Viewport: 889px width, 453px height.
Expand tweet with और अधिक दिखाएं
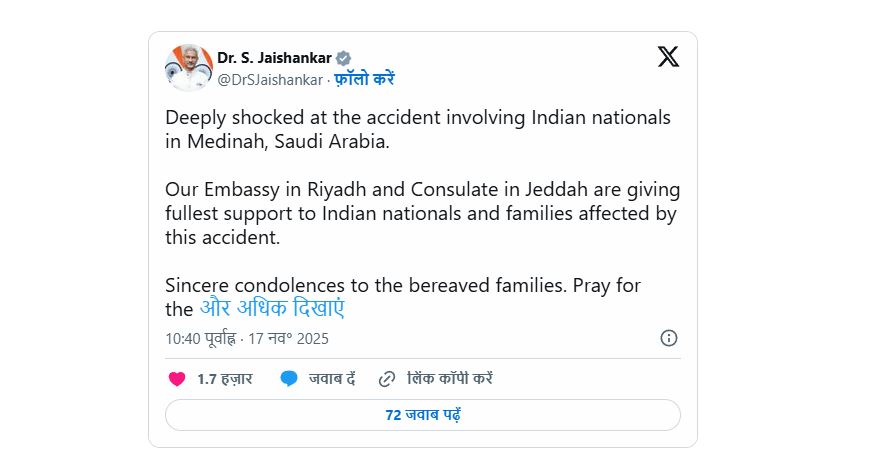[x=271, y=308]
